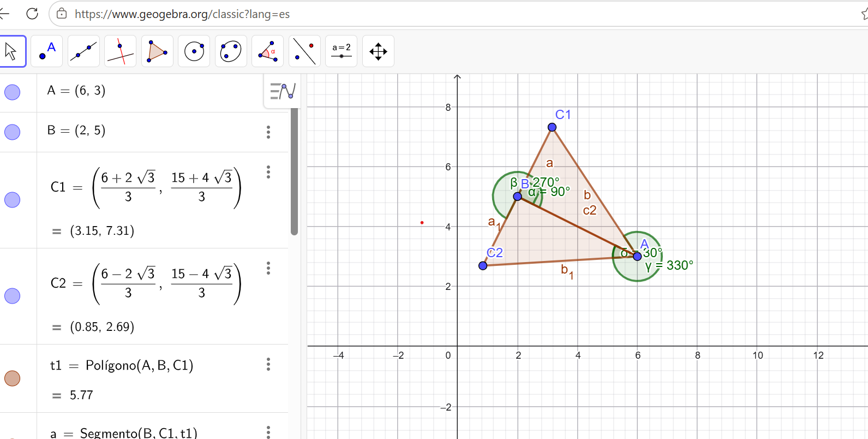Image resolution: width=868 pixels, height=439 pixels.
Task: Click point C2 on the graph
Action: click(483, 266)
